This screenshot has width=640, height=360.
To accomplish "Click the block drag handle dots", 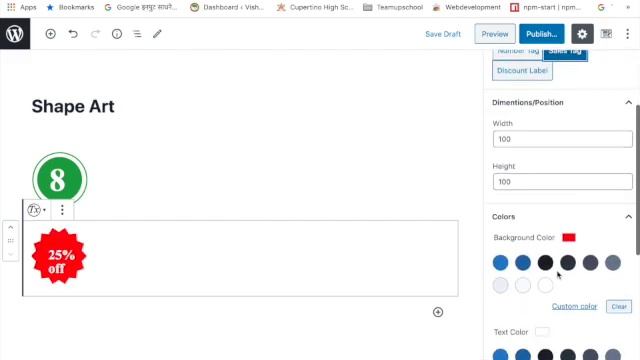I will pyautogui.click(x=11, y=241).
